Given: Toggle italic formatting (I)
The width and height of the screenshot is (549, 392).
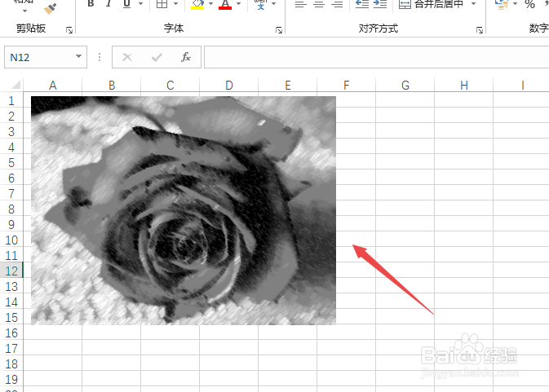Looking at the screenshot, I should [x=108, y=4].
